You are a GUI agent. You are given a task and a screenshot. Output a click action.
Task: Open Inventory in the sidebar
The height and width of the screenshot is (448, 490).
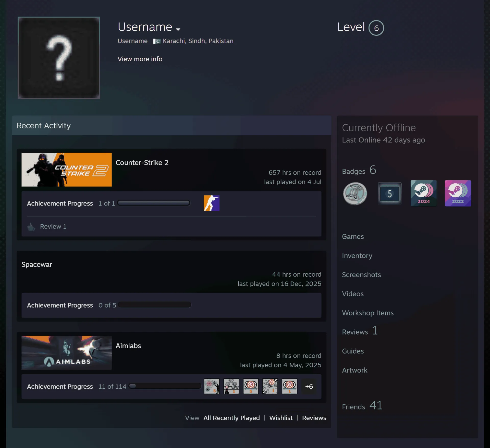click(357, 256)
